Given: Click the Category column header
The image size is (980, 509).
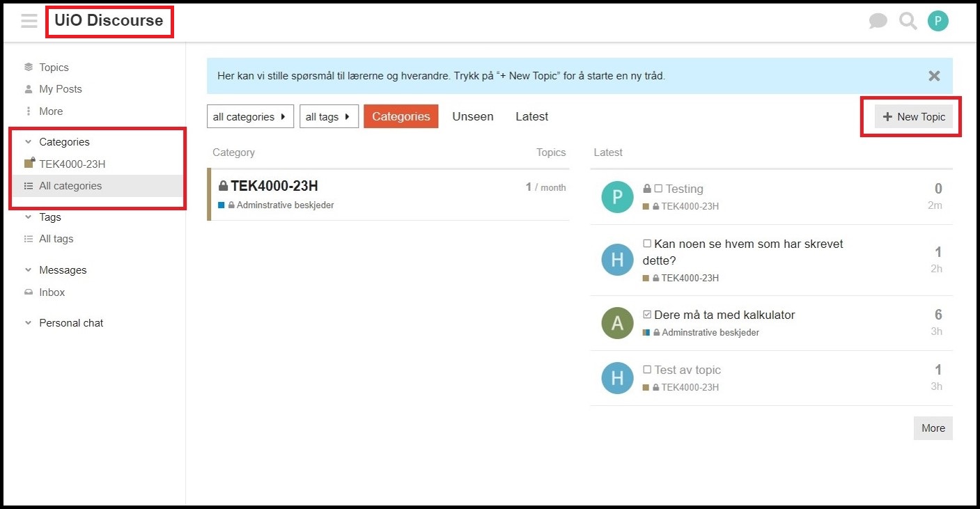Looking at the screenshot, I should coord(234,152).
